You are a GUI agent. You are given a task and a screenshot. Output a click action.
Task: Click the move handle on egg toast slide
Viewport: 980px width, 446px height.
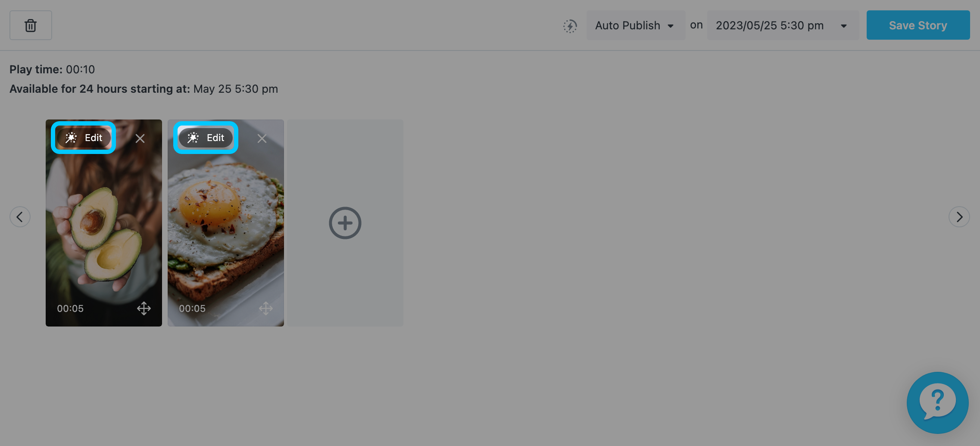coord(266,308)
